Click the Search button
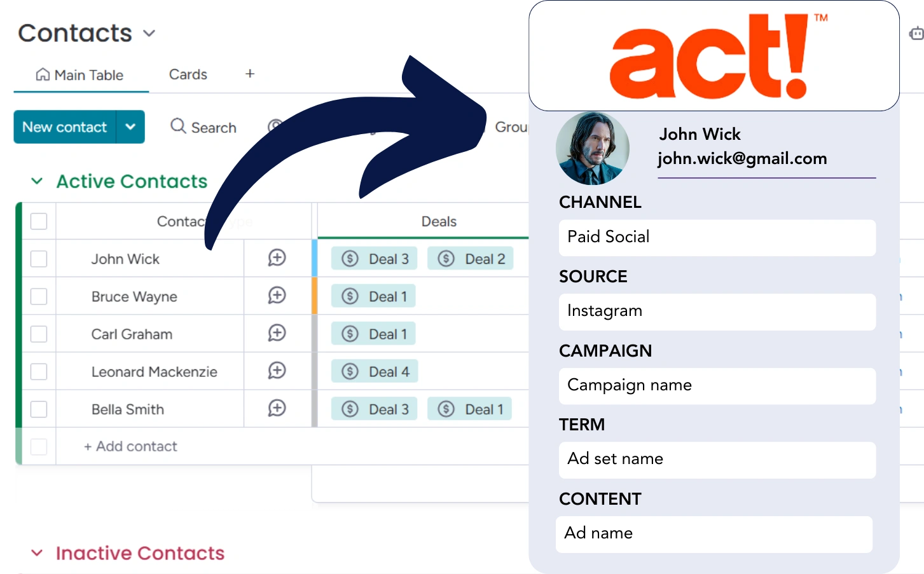 203,127
